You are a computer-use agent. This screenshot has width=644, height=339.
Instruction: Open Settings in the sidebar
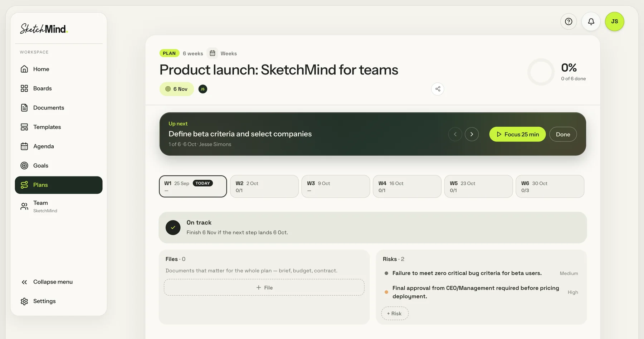pos(59,301)
